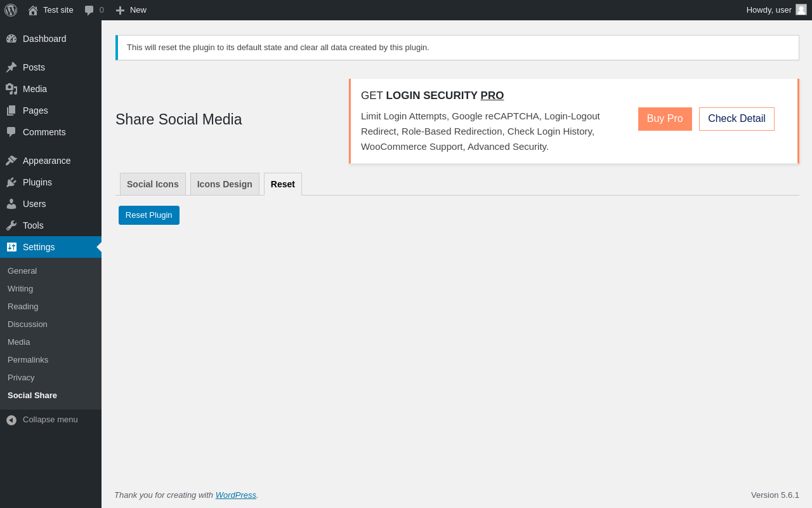Open the Settings menu item
Image resolution: width=812 pixels, height=508 pixels.
click(51, 247)
